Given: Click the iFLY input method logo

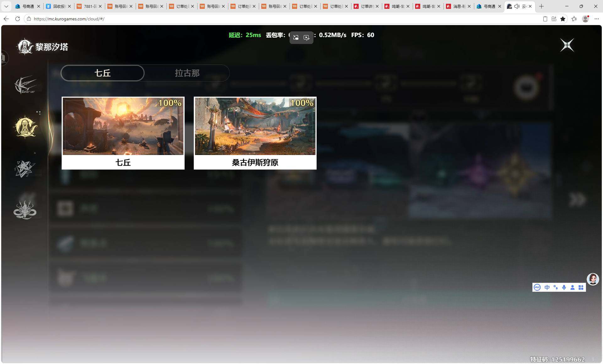Looking at the screenshot, I should (537, 287).
